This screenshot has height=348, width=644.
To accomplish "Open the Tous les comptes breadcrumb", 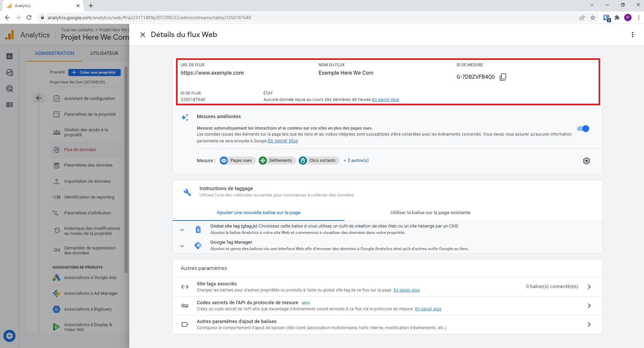I will click(x=77, y=30).
